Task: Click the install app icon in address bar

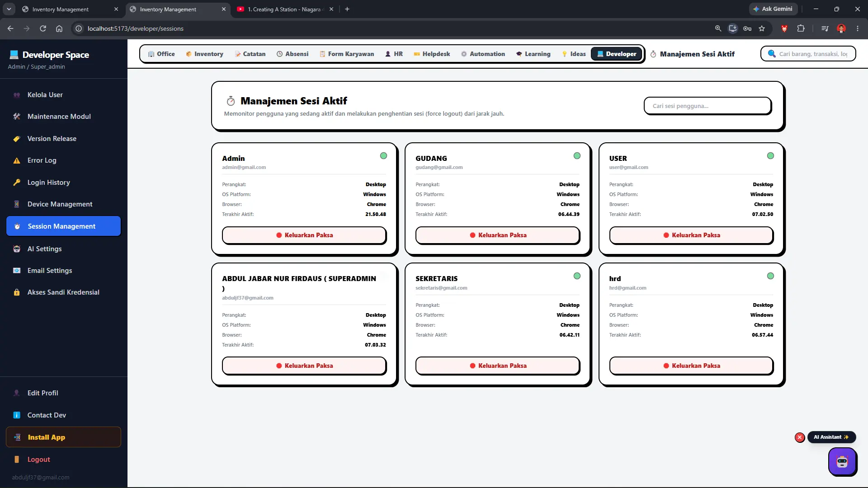Action: 733,28
